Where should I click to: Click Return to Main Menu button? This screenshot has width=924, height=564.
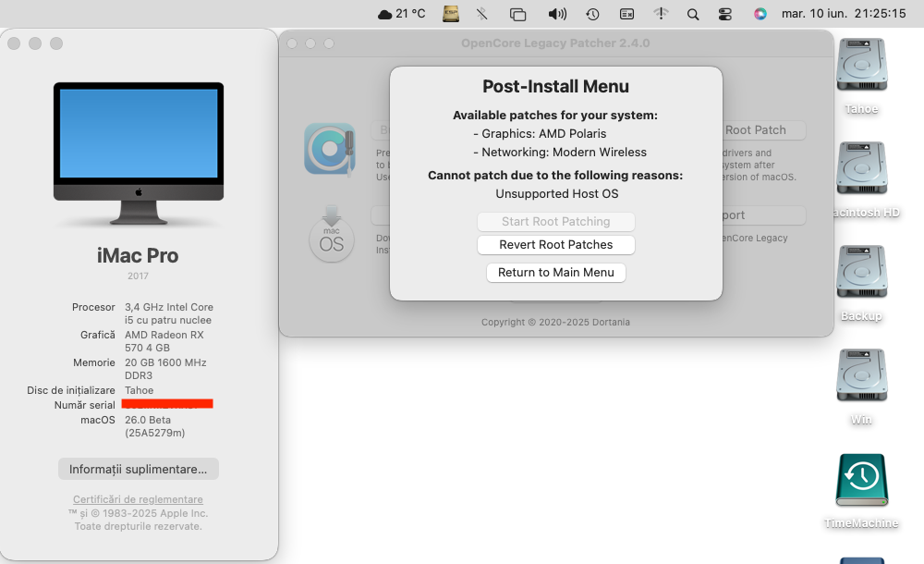555,273
